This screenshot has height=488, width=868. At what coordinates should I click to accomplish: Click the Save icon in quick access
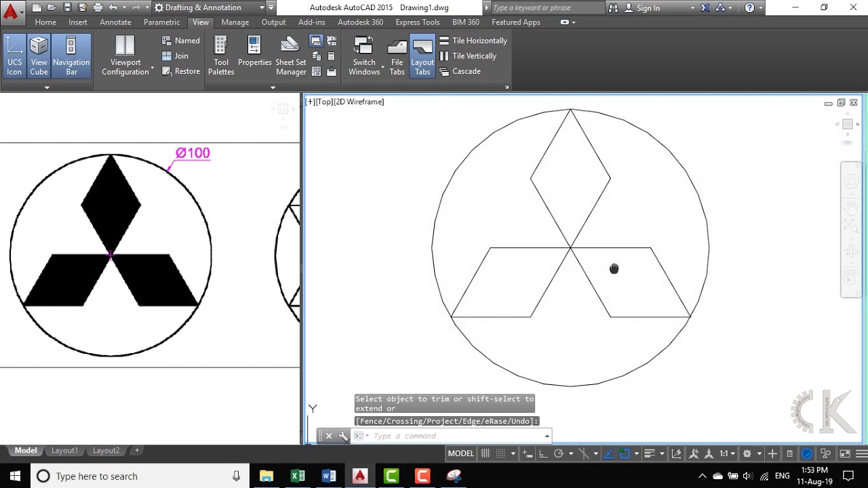coord(67,7)
